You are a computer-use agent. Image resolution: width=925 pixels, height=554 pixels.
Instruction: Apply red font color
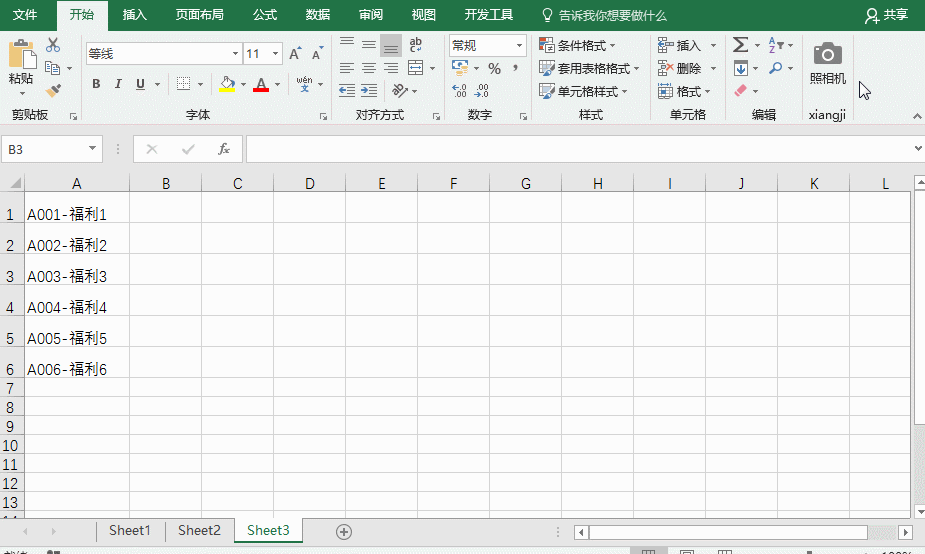coord(261,84)
